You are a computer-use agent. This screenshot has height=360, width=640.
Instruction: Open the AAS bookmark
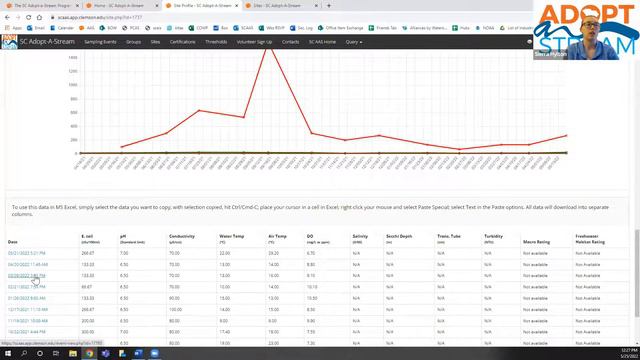87,28
